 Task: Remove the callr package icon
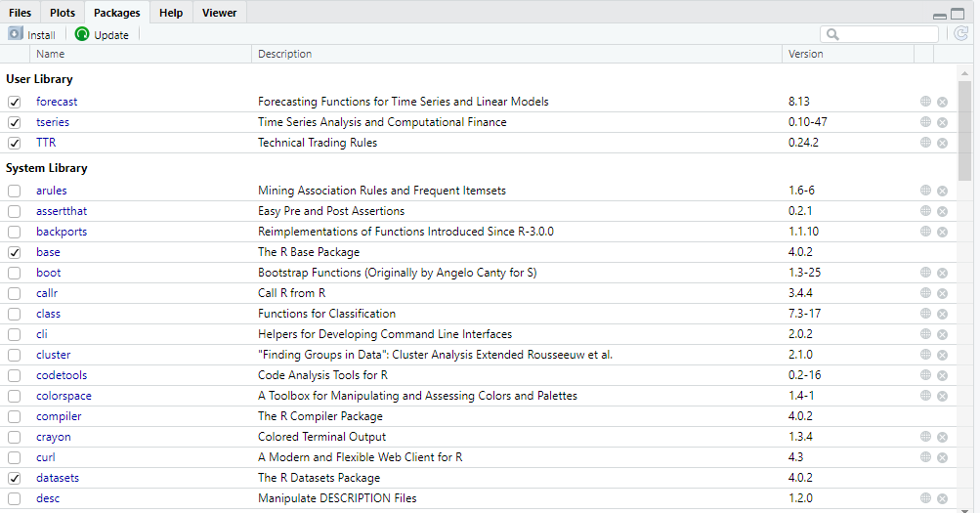pyautogui.click(x=943, y=294)
